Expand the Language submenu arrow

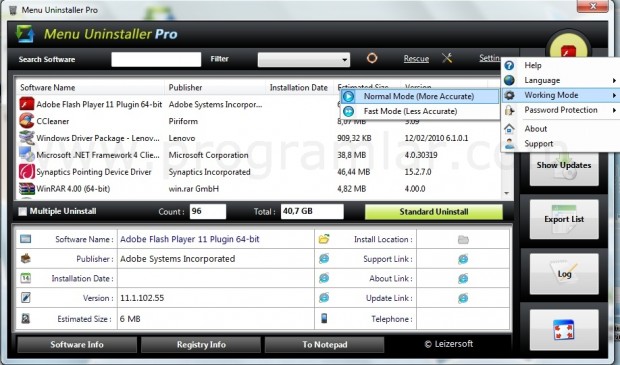click(x=614, y=81)
